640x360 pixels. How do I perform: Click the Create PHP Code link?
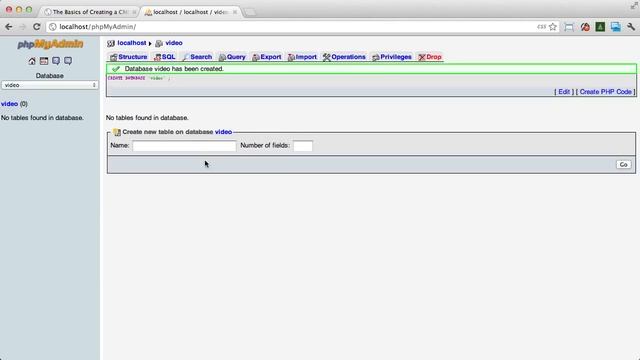click(x=605, y=92)
